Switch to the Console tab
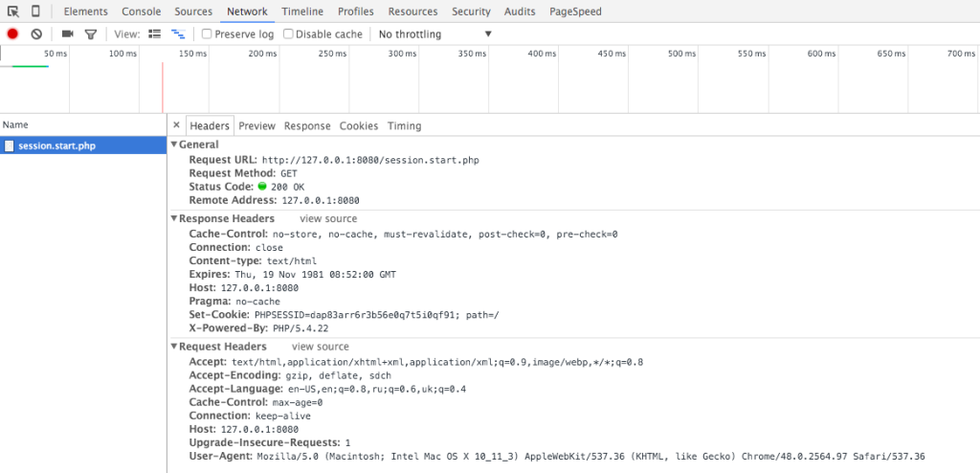This screenshot has width=980, height=473. [141, 11]
